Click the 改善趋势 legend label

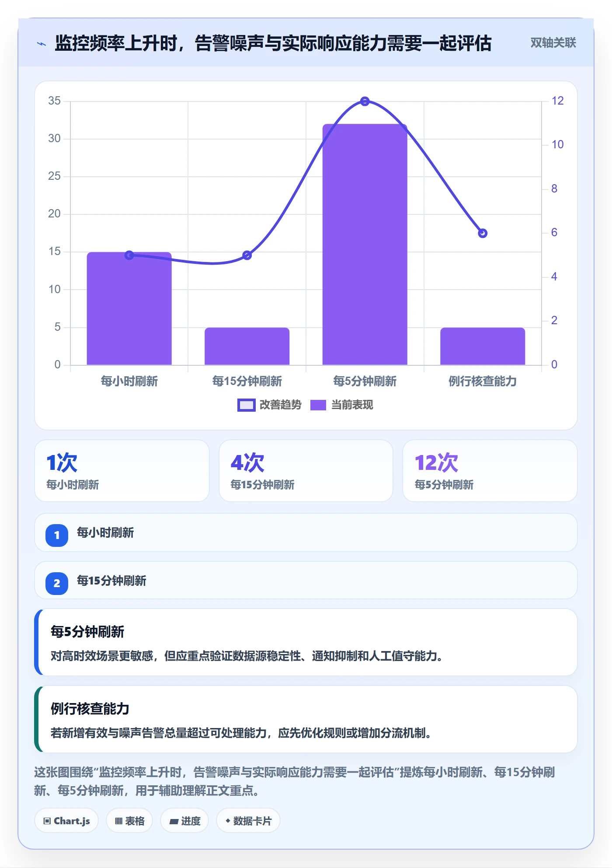tap(280, 405)
